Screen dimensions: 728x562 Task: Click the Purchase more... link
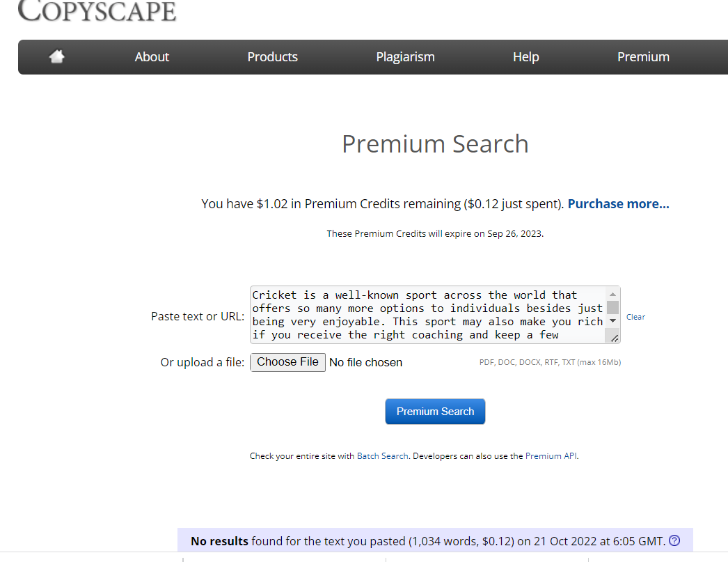coord(619,204)
